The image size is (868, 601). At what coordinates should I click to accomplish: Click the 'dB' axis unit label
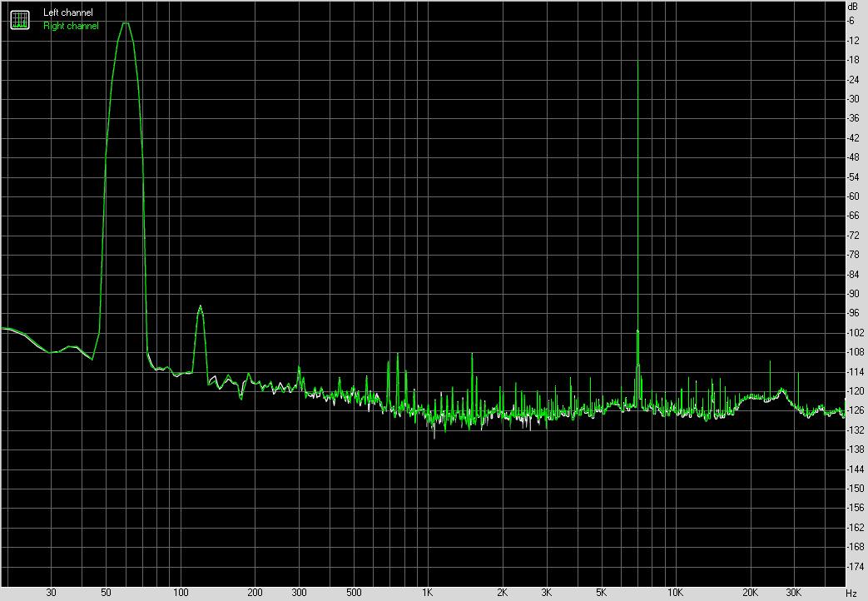click(x=851, y=7)
